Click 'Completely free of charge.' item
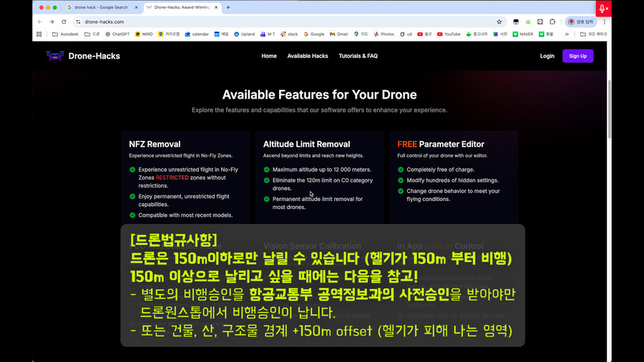Image resolution: width=644 pixels, height=362 pixels. click(441, 170)
